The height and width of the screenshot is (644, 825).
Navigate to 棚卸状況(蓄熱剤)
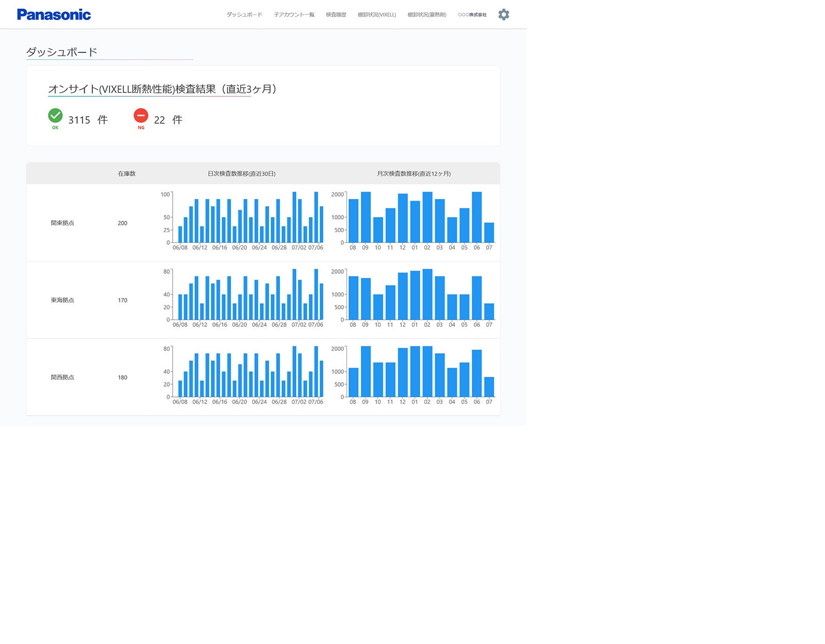(x=427, y=15)
